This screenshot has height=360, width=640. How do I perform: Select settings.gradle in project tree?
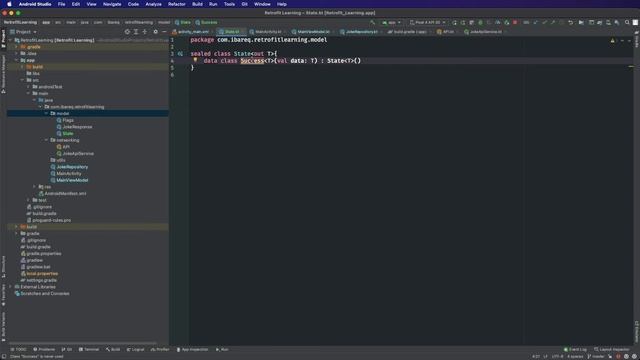point(41,280)
